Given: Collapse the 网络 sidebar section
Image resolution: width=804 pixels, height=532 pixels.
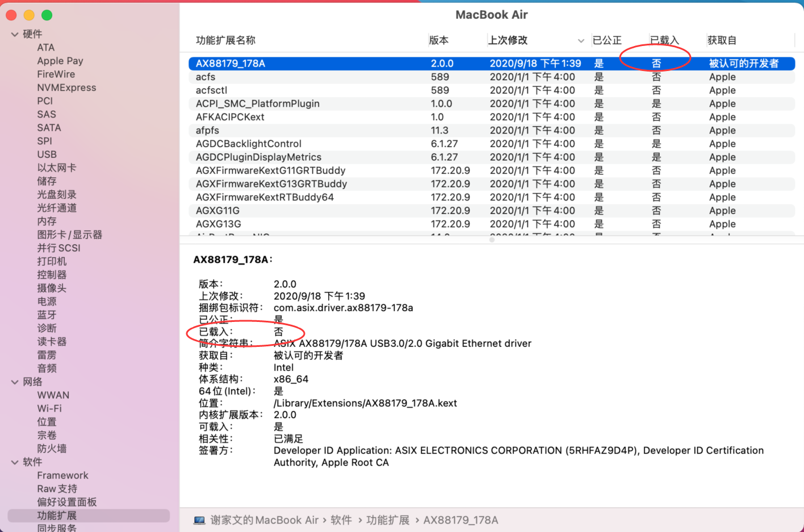Looking at the screenshot, I should [15, 382].
